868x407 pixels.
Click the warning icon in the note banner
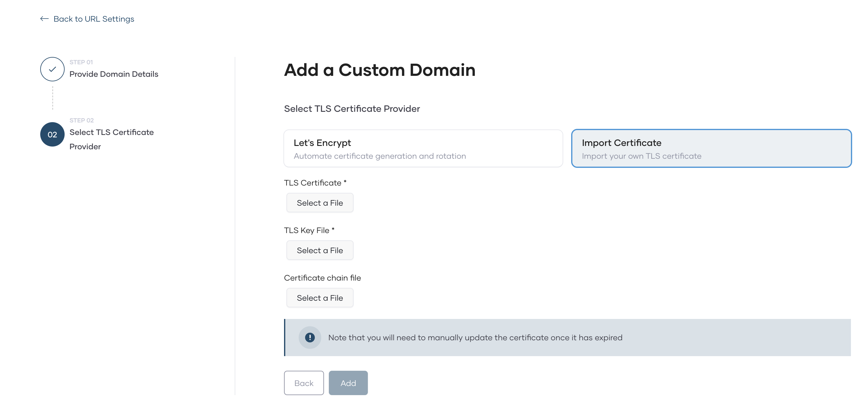pos(310,337)
